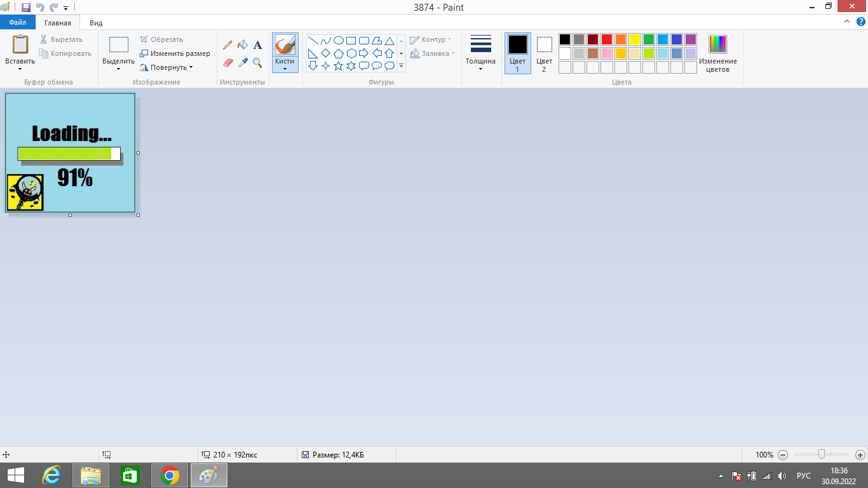Select the Text tool

[x=257, y=45]
